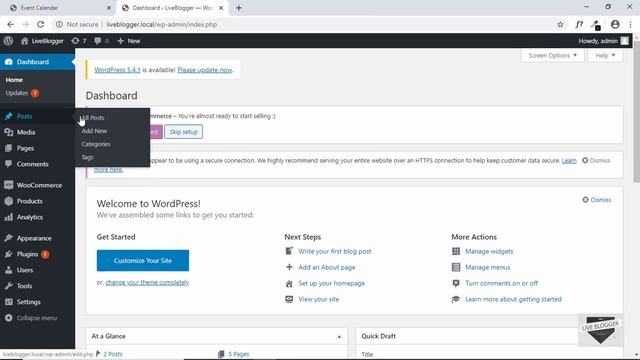Open the Appearance menu

pos(37,238)
